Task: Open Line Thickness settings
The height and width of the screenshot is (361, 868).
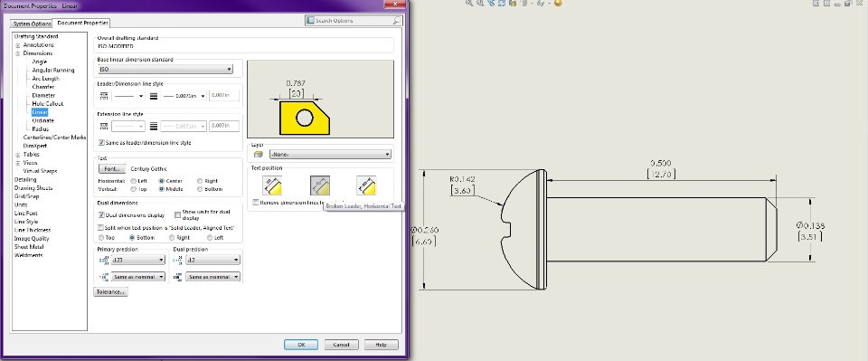Action: tap(33, 230)
